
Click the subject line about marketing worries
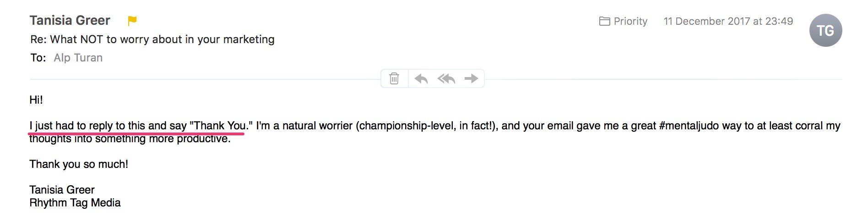152,39
